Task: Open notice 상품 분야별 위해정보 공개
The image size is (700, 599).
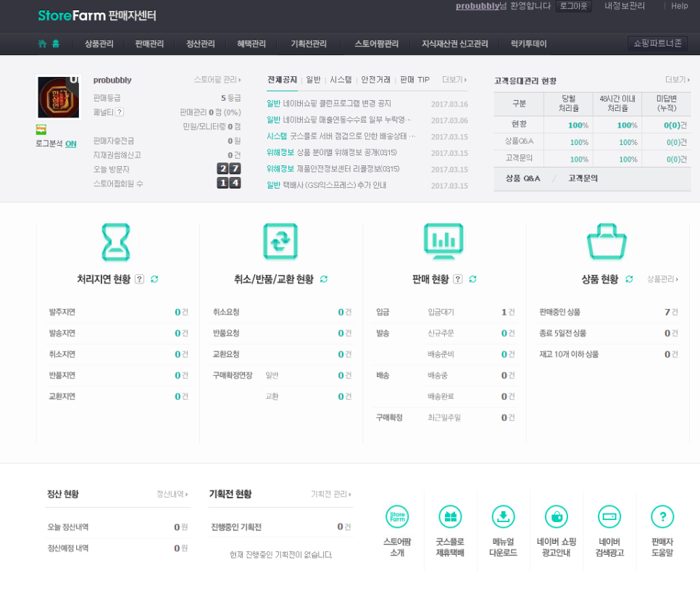Action: tap(347, 152)
